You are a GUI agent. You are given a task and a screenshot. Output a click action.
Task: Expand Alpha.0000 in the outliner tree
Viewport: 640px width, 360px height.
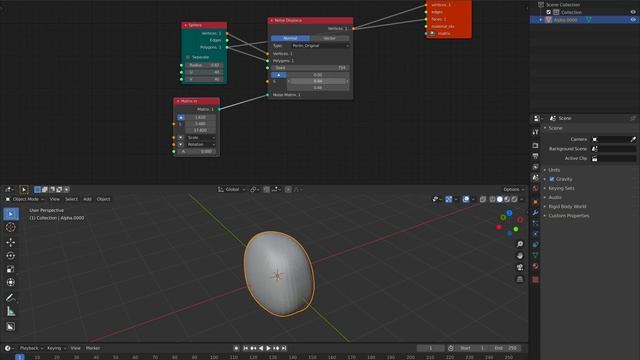tap(541, 20)
